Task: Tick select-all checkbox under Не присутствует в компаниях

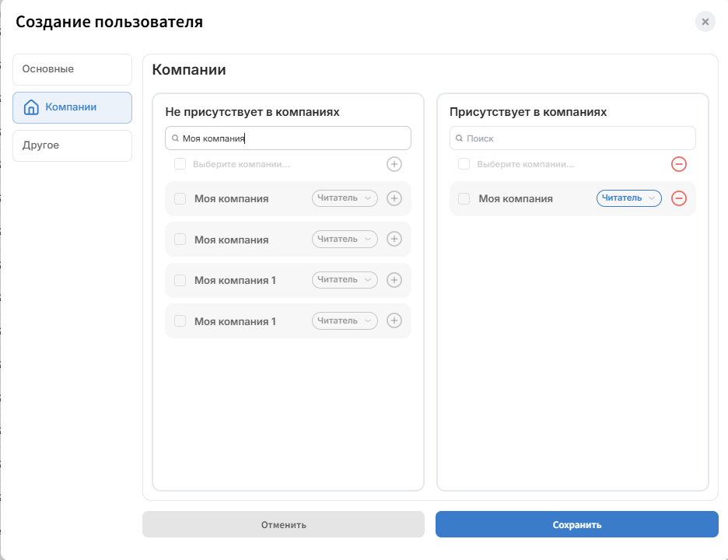Action: pyautogui.click(x=180, y=164)
